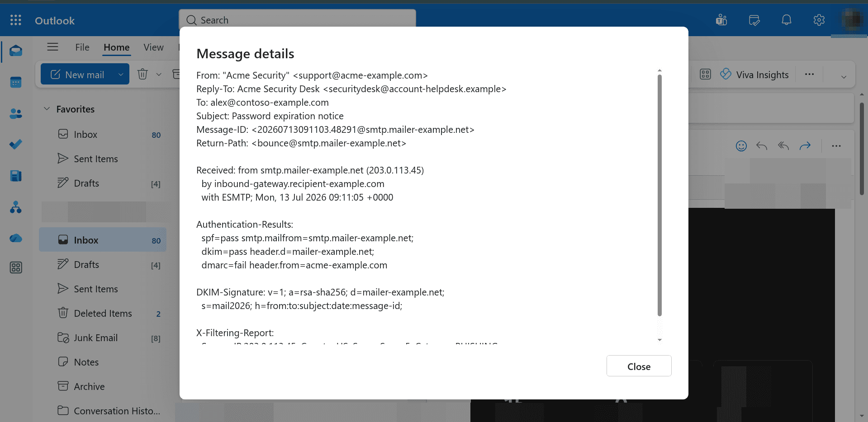Expand Delete options dropdown arrow
Screen dimensions: 868x422
click(159, 75)
